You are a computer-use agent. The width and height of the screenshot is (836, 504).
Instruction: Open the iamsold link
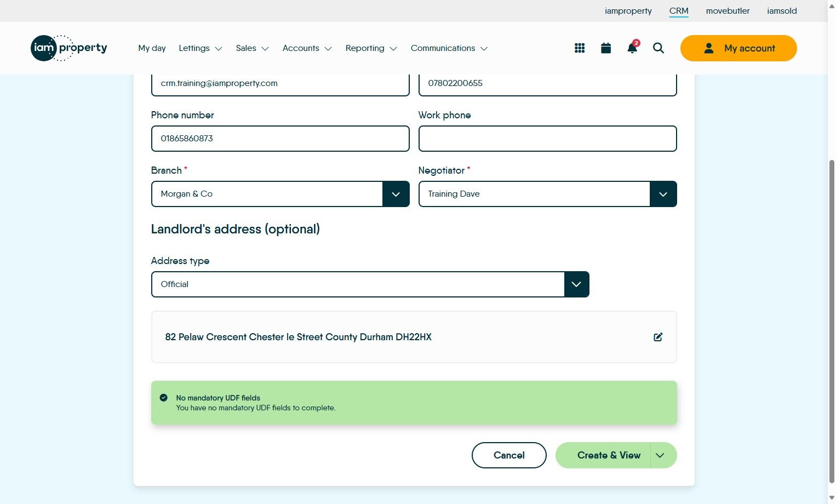coord(782,11)
